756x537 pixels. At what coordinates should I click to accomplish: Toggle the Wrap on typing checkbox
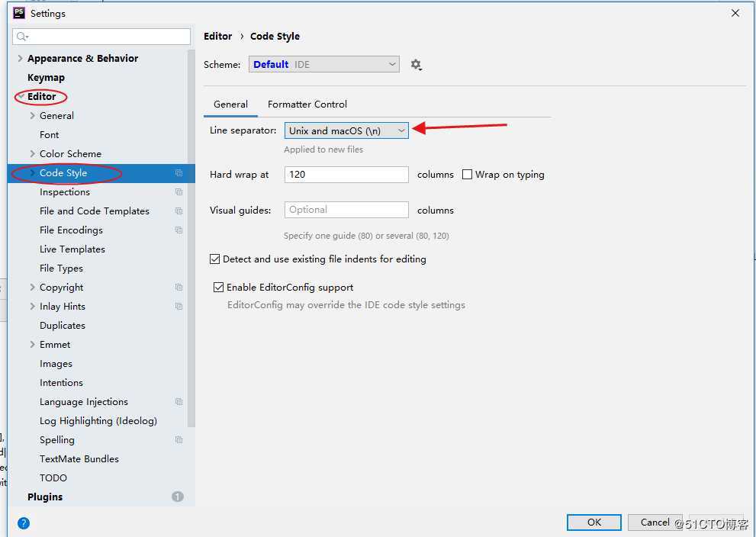pos(467,175)
